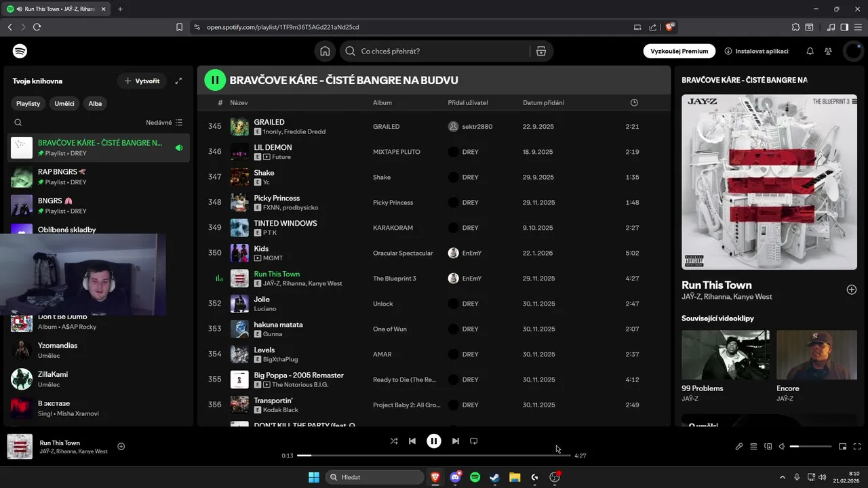Open ZillaKami artist in library

coord(98,379)
